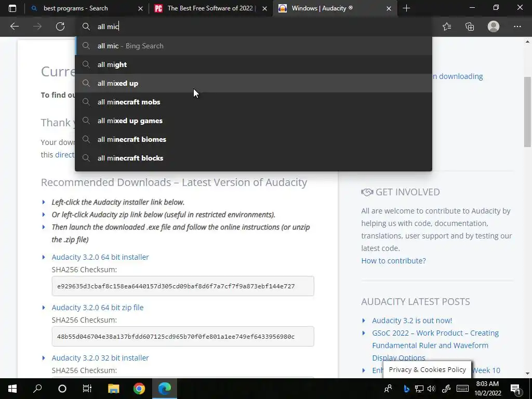Open the Collections icon
The image size is (532, 399).
(470, 26)
